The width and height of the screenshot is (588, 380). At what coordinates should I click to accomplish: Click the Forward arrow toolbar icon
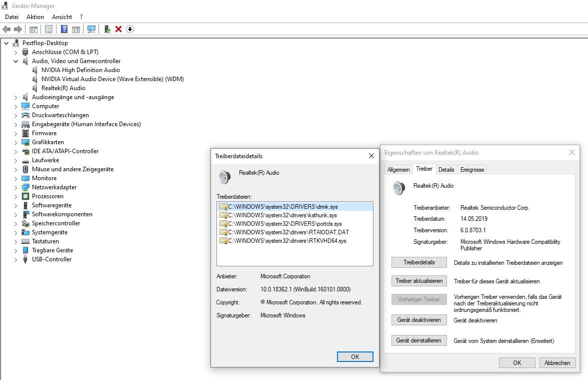coord(17,29)
